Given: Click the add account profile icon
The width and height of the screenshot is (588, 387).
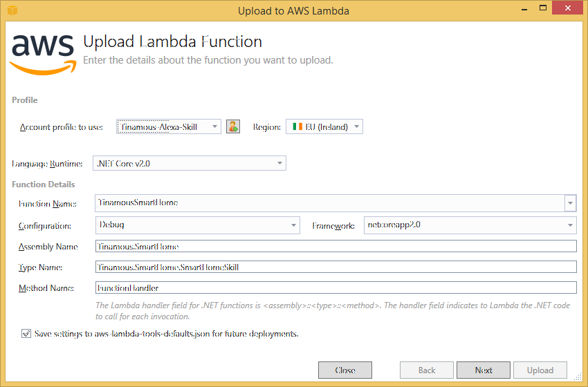Looking at the screenshot, I should tap(233, 126).
